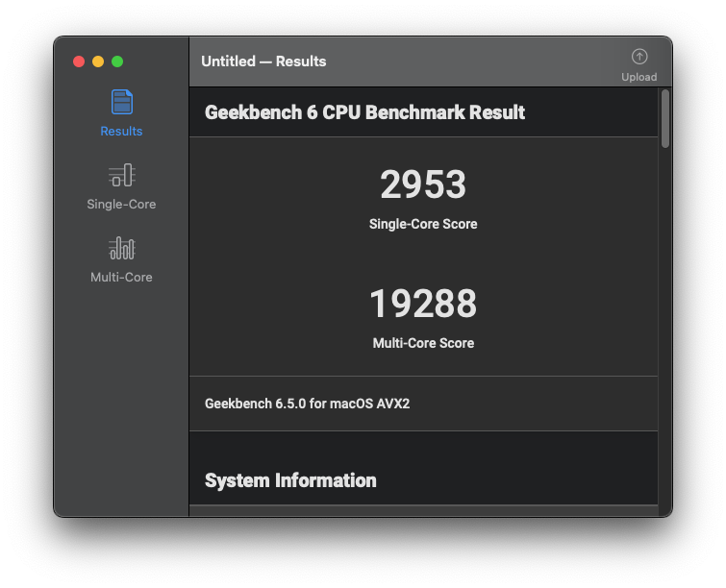Screen dimensions: 726x588
Task: Click the Untitled — Results window title
Action: (263, 61)
